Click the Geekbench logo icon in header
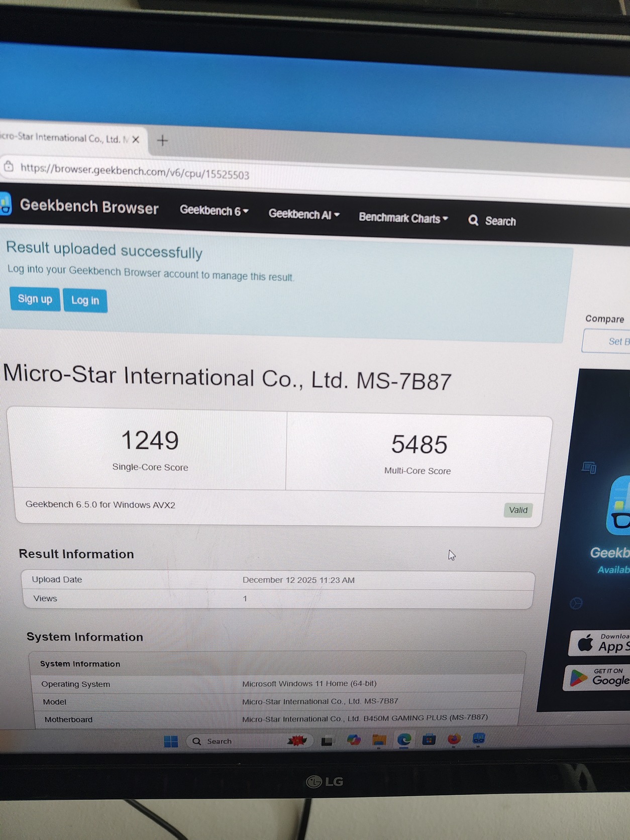 click(x=6, y=204)
